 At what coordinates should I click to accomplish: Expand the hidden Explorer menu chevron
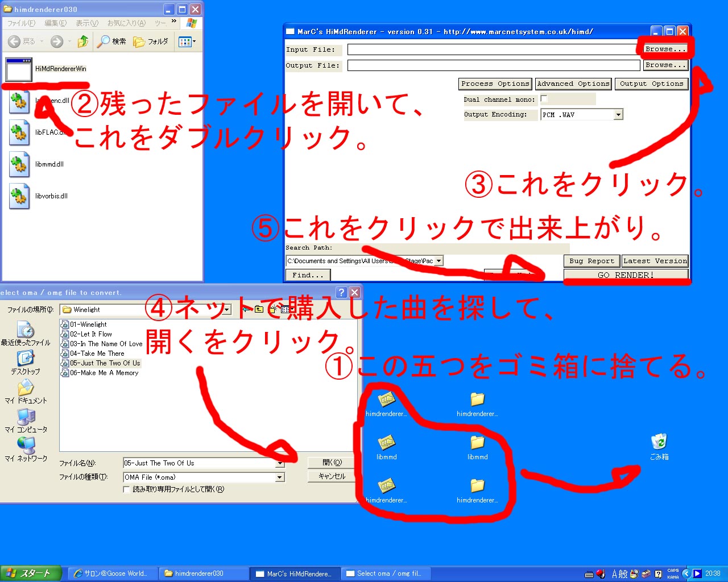tap(173, 22)
